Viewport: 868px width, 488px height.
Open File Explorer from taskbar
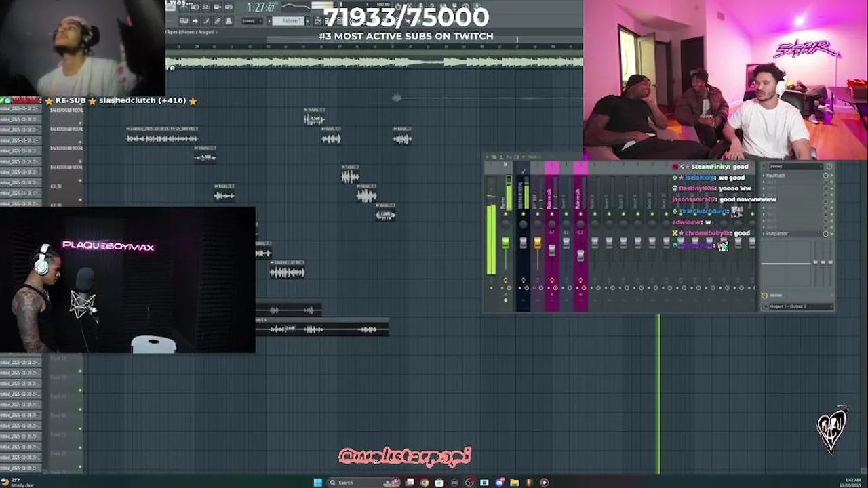click(x=515, y=483)
